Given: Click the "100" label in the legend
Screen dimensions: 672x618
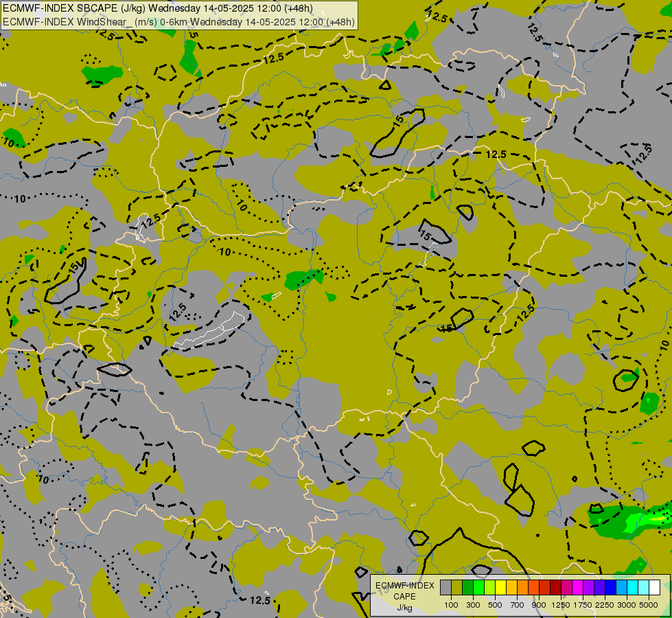Looking at the screenshot, I should [451, 605].
